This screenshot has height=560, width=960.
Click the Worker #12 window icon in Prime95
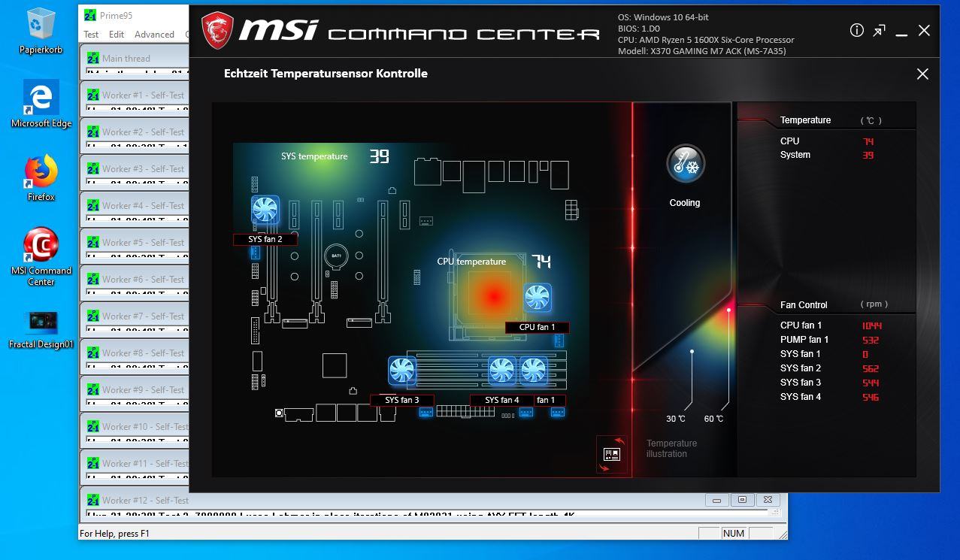click(93, 500)
